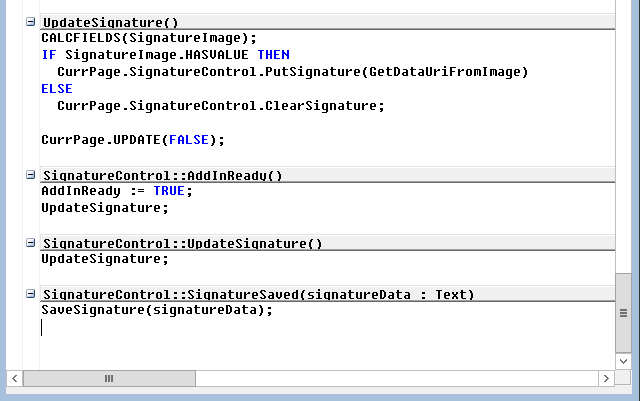
Task: Collapse the UpdateSignature() function block
Action: click(x=31, y=21)
